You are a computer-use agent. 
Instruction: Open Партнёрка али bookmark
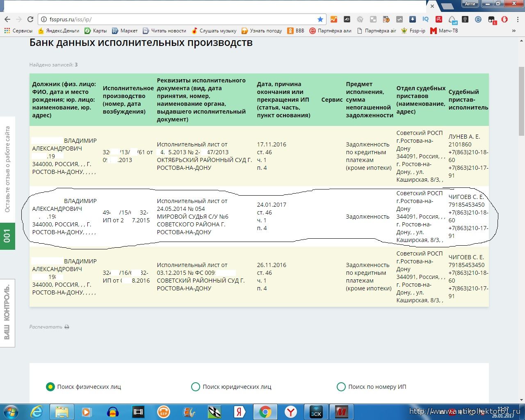(x=330, y=31)
